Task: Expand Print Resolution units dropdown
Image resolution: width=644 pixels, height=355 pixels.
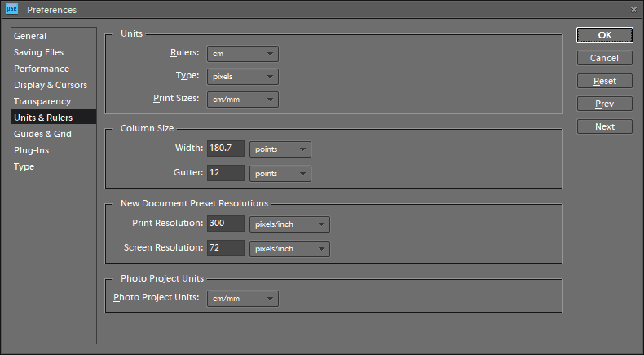Action: (289, 224)
